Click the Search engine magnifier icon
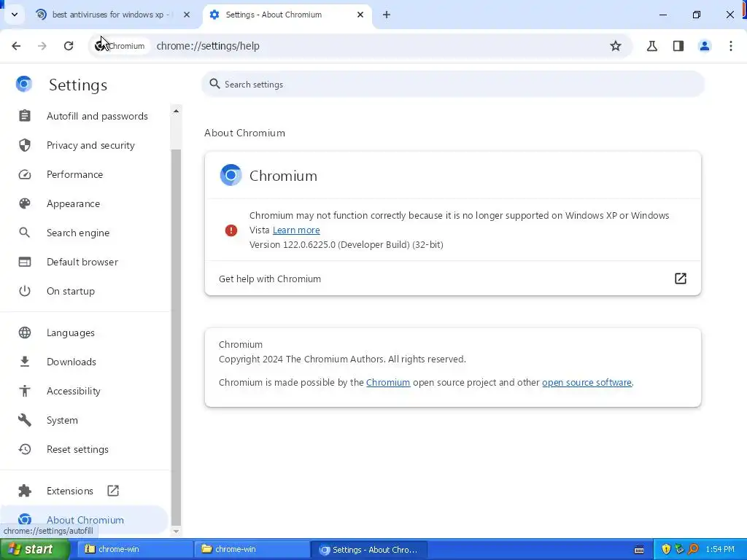 (25, 233)
